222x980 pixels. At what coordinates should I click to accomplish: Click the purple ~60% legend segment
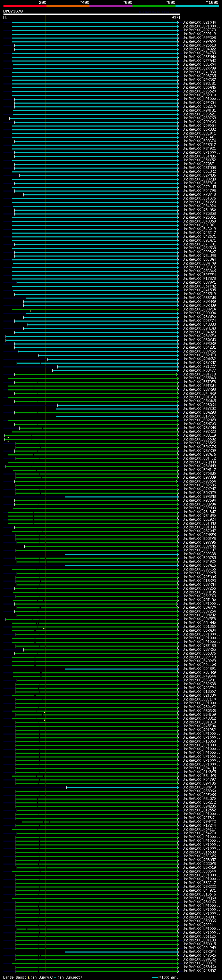pyautogui.click(x=111, y=6)
